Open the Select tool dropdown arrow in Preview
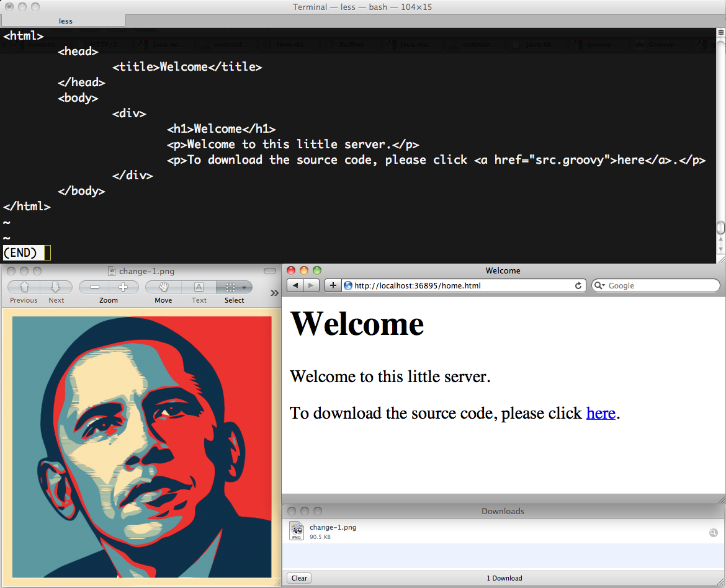726x588 pixels. (x=244, y=288)
